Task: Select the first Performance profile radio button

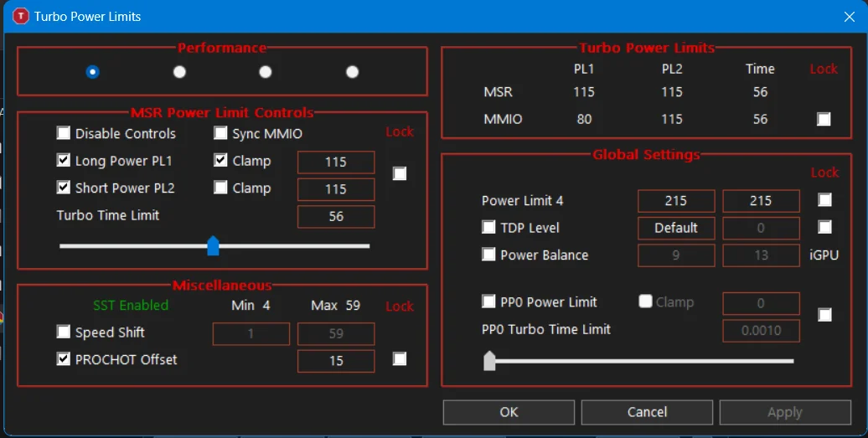Action: click(92, 72)
